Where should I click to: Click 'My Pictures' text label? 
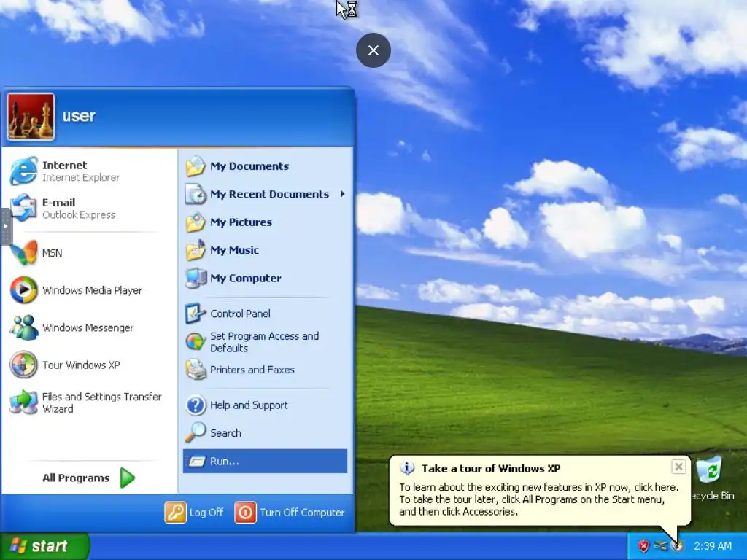coord(241,222)
